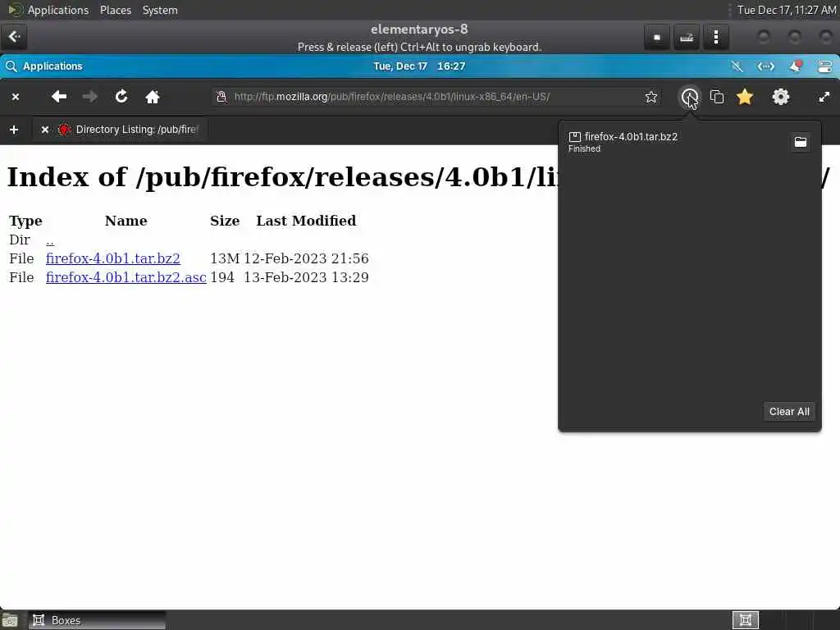Open the host Places menu
Image resolution: width=840 pixels, height=630 pixels.
[x=116, y=10]
